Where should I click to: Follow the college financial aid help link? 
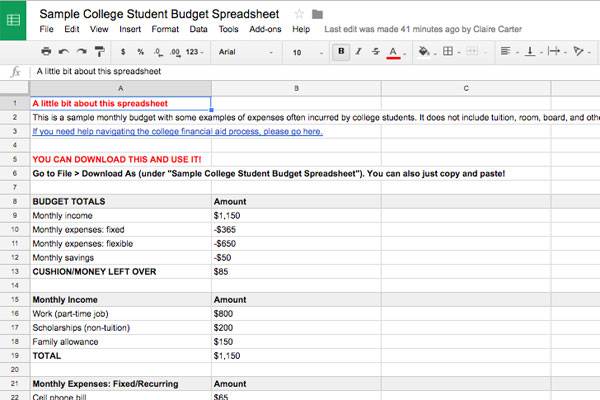pyautogui.click(x=177, y=131)
